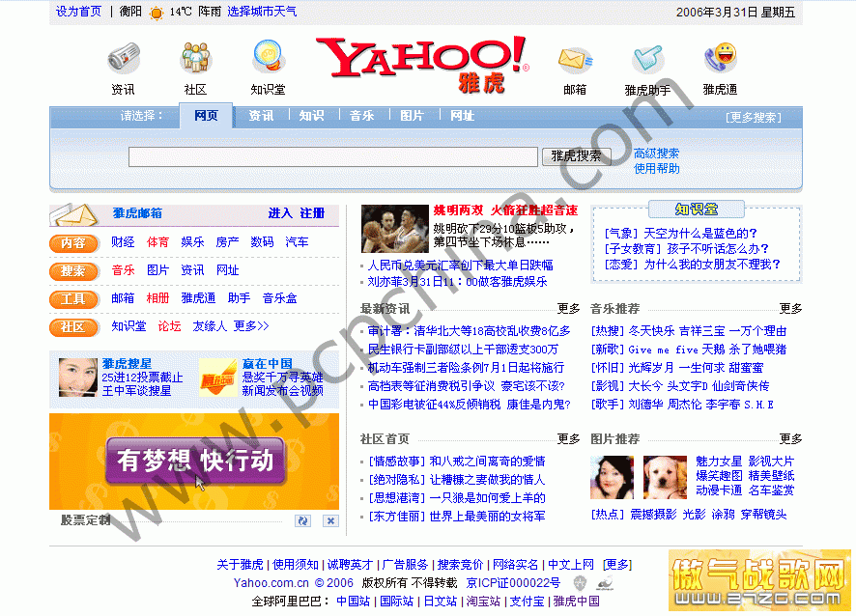The image size is (856, 616).
Task: Open the 知识堂 lightbulb icon
Action: [268, 56]
